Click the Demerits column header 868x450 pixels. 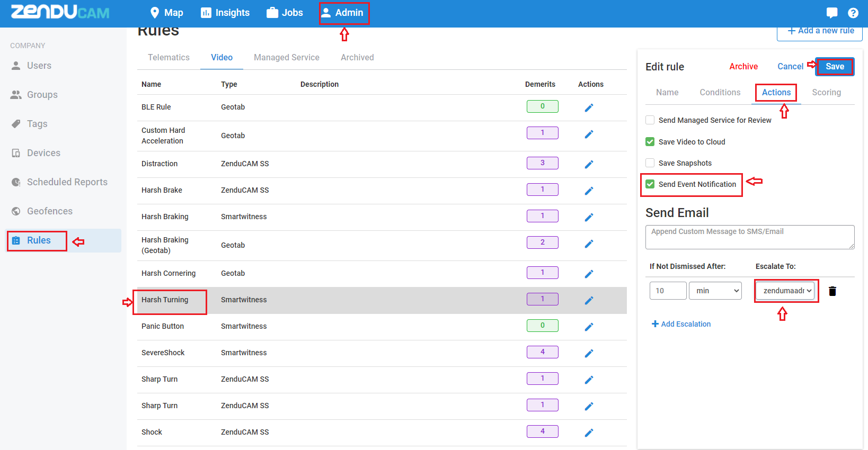(x=540, y=84)
